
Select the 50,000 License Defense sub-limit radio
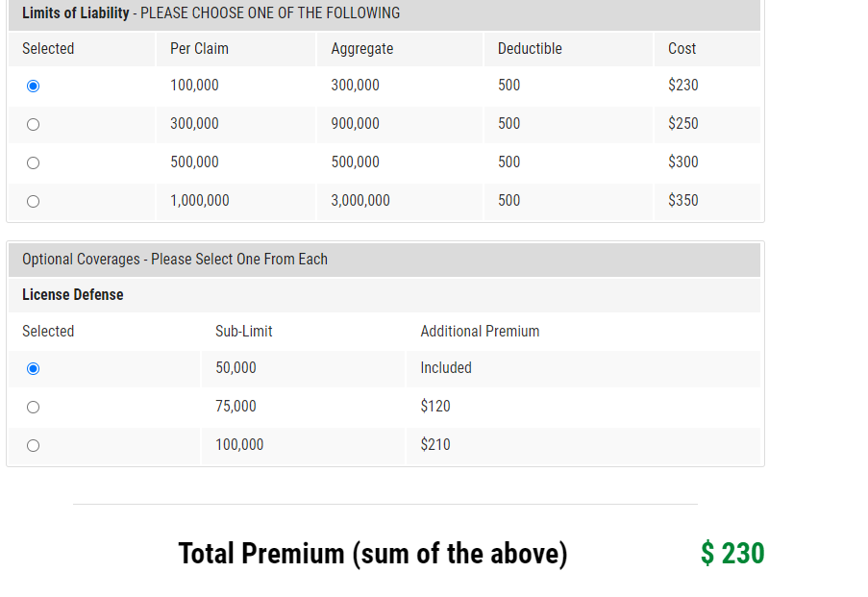tap(34, 368)
